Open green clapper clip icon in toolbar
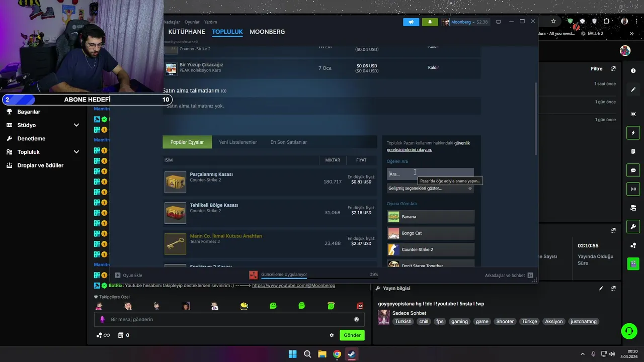The height and width of the screenshot is (362, 644). 633,263
